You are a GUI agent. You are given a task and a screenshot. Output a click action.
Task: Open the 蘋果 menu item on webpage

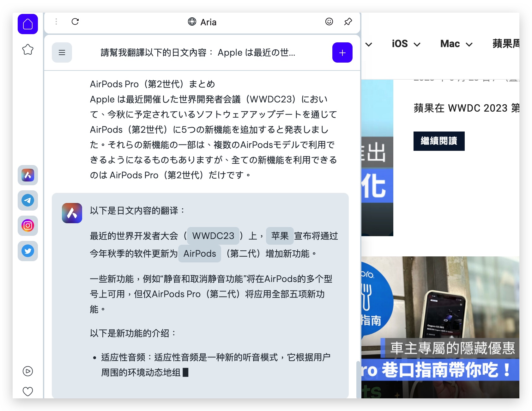[506, 44]
